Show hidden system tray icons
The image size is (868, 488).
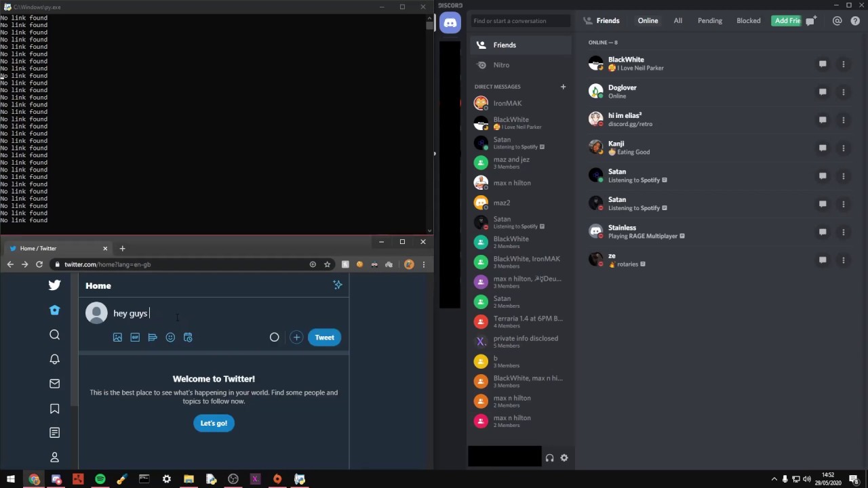(x=774, y=479)
